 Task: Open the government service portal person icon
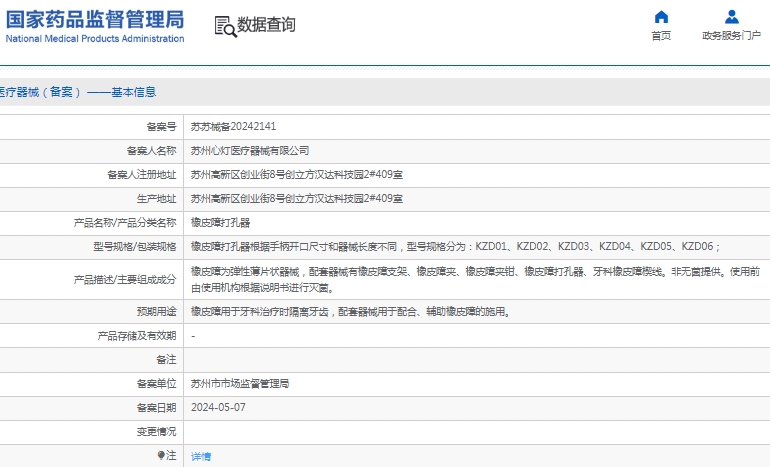[x=731, y=17]
